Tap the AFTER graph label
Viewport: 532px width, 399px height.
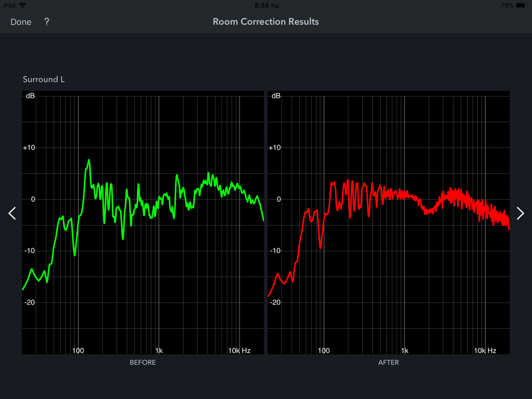pos(388,362)
